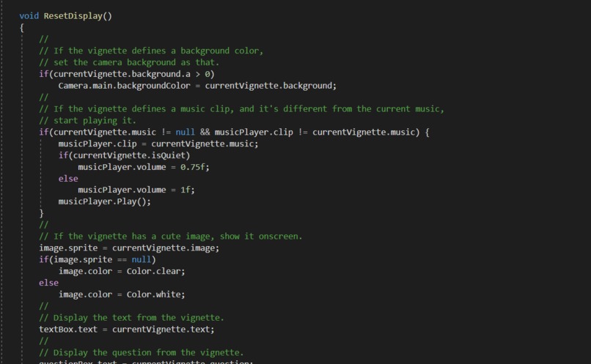
Task: Click the line 'textBox.text = currentVignette.text;'
Action: 127,330
